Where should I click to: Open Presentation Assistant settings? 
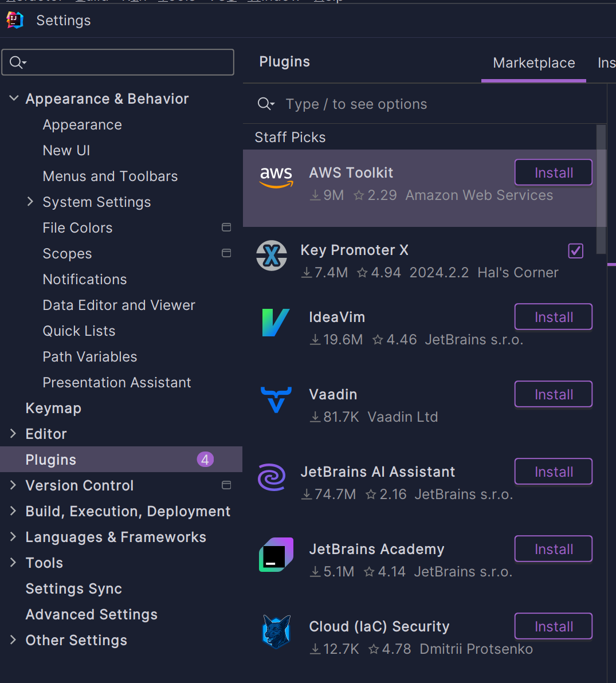[x=117, y=382]
